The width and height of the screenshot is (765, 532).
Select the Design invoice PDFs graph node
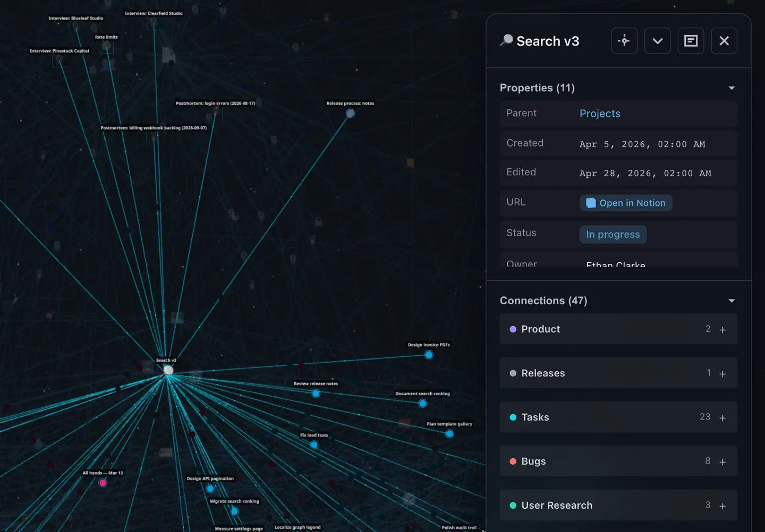[429, 355]
